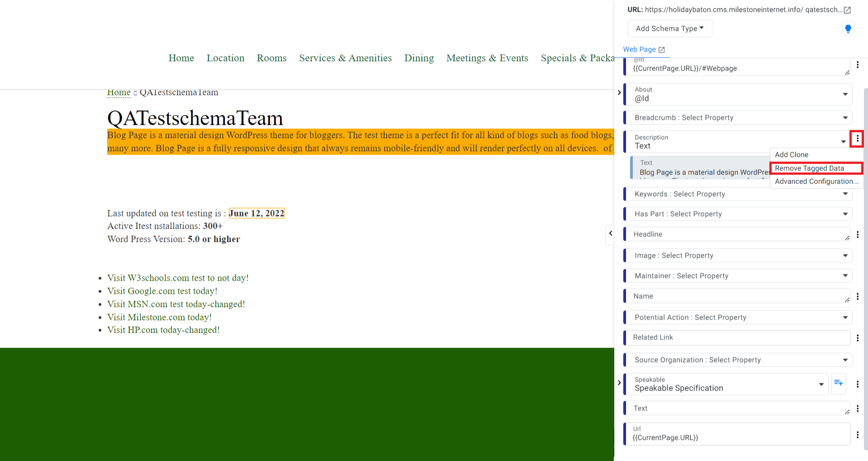
Task: Open the three-dot menu for Url field
Action: click(x=858, y=435)
